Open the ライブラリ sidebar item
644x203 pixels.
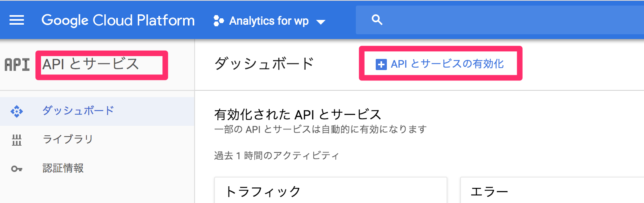coord(97,140)
